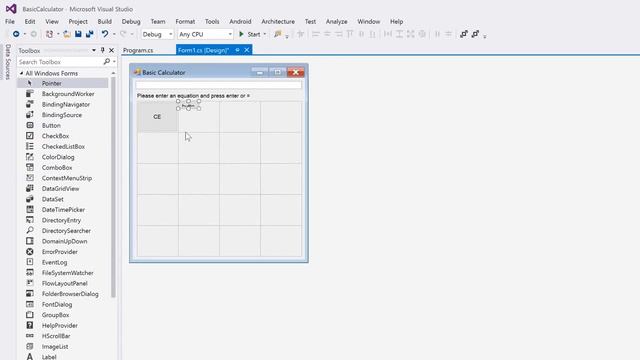Close the Toolbox panel
This screenshot has height=360, width=640.
point(111,50)
